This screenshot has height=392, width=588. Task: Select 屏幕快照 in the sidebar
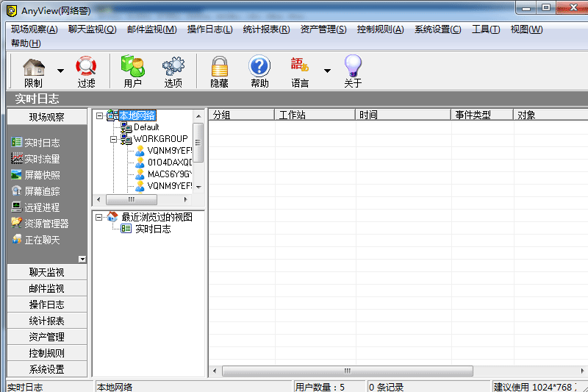click(x=36, y=175)
